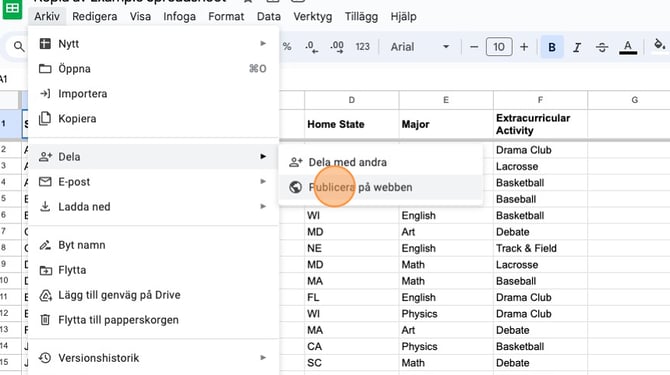This screenshot has width=670, height=375.
Task: Click the Dela med andra person icon
Action: pyautogui.click(x=295, y=162)
